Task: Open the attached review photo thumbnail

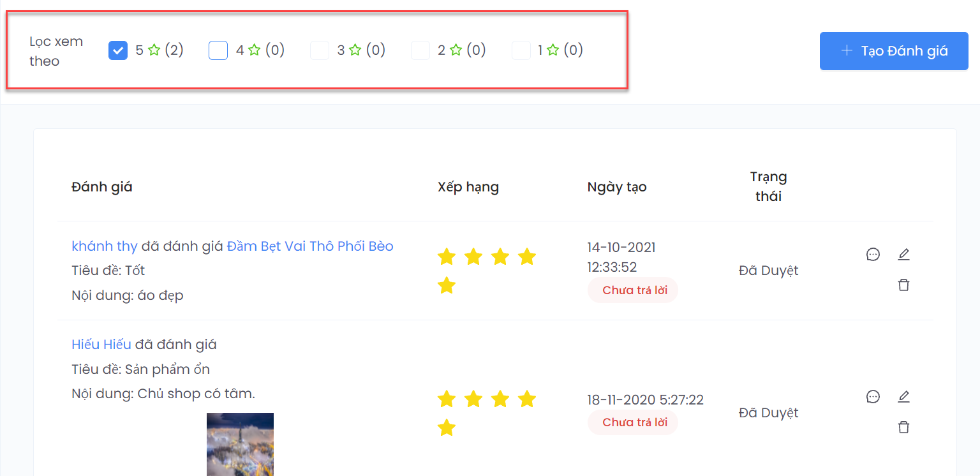Action: [240, 443]
